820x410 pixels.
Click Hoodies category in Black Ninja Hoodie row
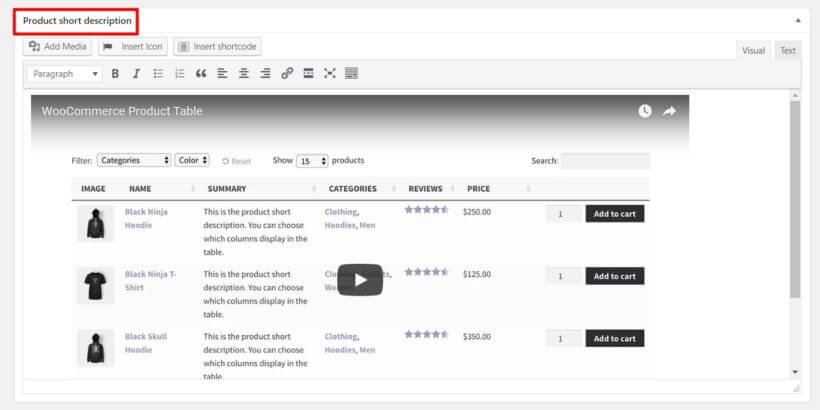click(339, 225)
